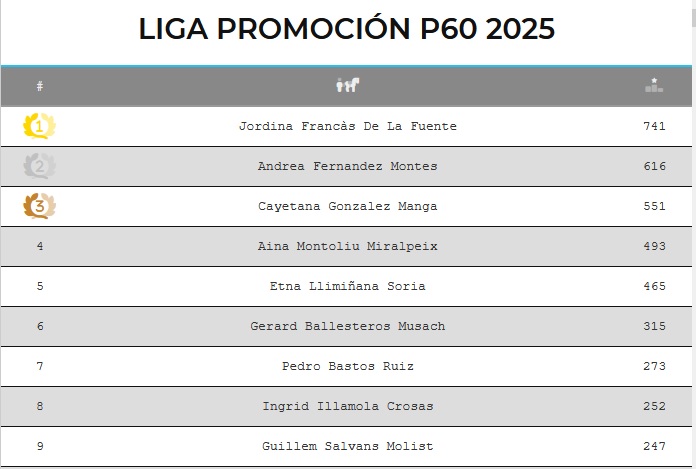This screenshot has height=469, width=696.
Task: Click Etna Llimiñana Soria name
Action: (347, 286)
